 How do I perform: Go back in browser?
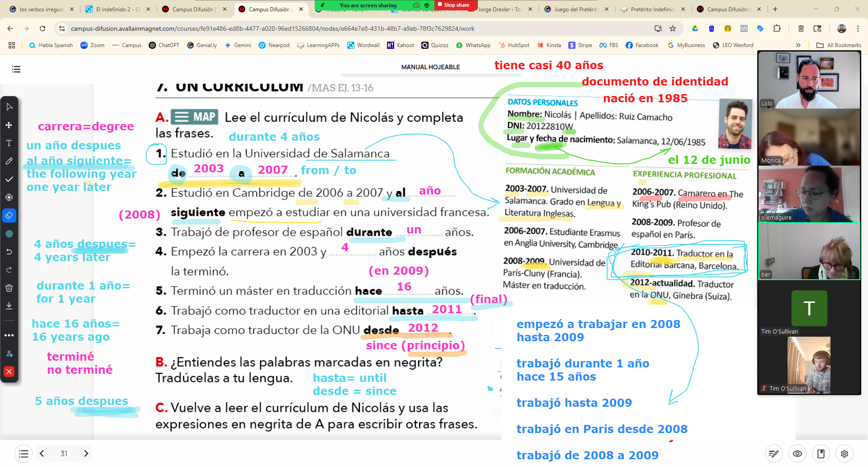click(10, 29)
